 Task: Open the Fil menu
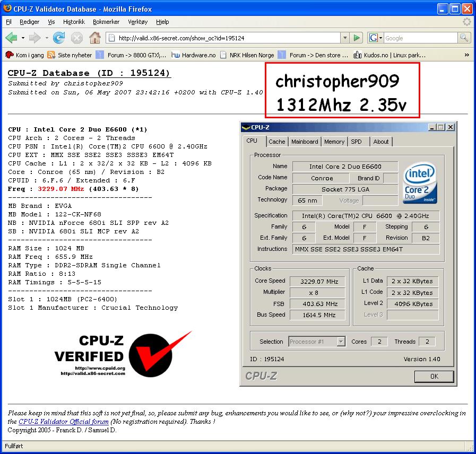[x=8, y=22]
